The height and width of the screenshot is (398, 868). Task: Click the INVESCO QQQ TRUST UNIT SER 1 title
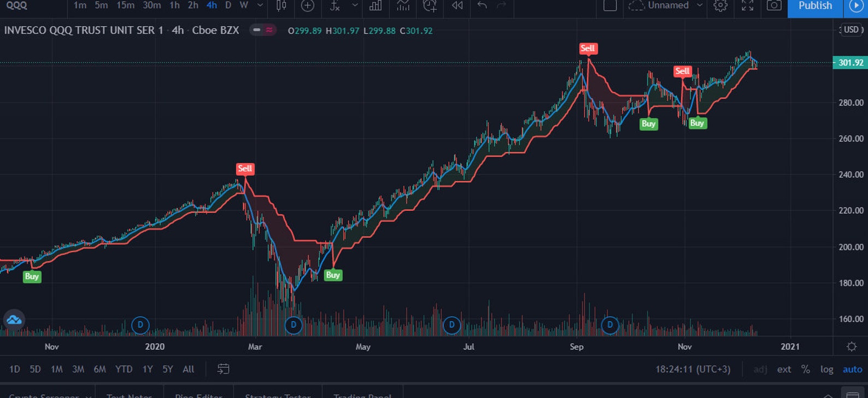tap(84, 31)
